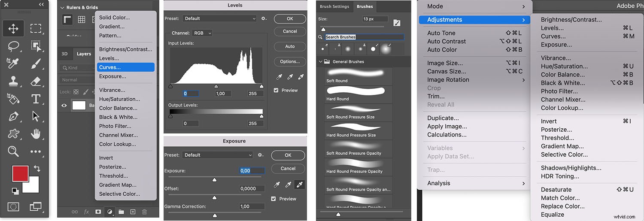Select the Lasso tool

pyautogui.click(x=13, y=46)
